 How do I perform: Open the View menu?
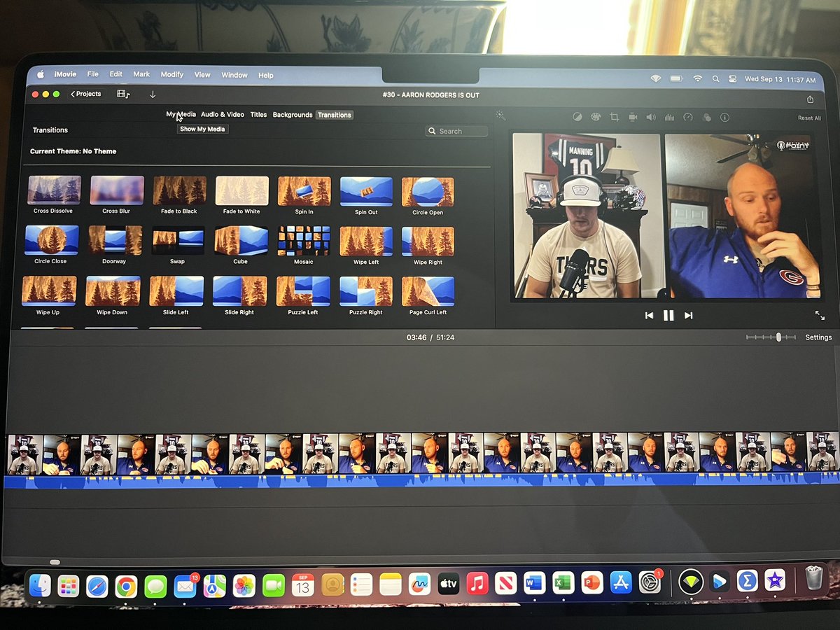coord(202,75)
